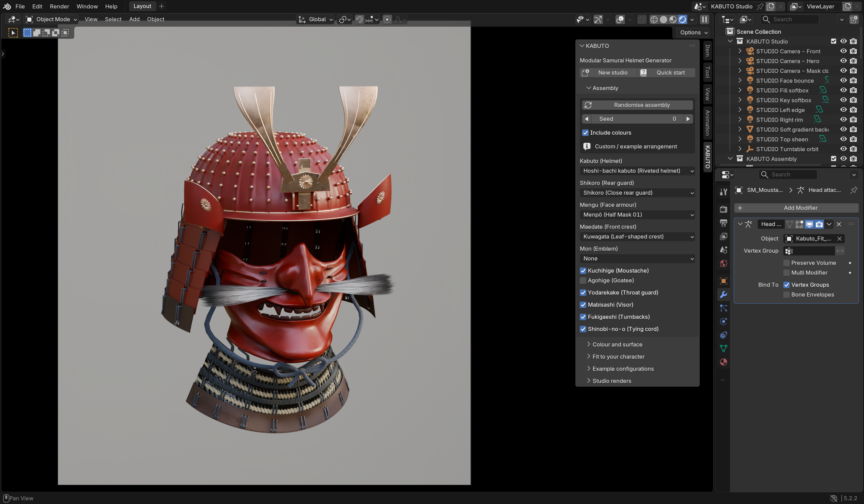The width and height of the screenshot is (864, 504).
Task: Uncheck Mabisashi (Visor)
Action: 583,305
